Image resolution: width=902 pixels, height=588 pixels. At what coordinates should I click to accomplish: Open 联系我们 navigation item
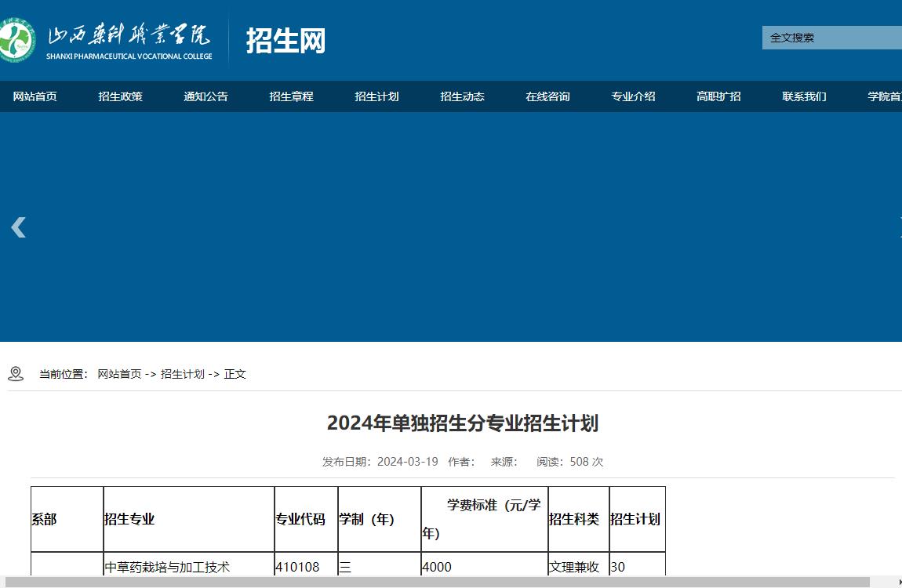coord(804,96)
